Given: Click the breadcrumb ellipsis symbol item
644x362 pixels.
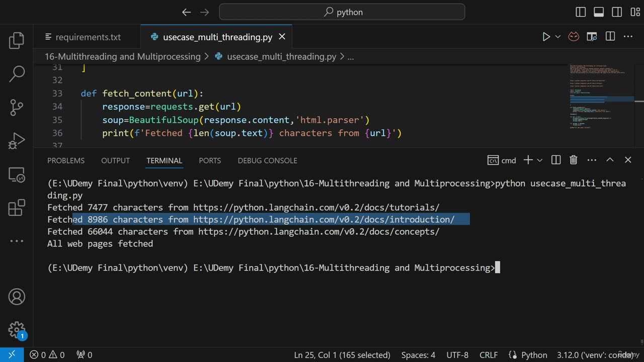Looking at the screenshot, I should click(x=351, y=57).
